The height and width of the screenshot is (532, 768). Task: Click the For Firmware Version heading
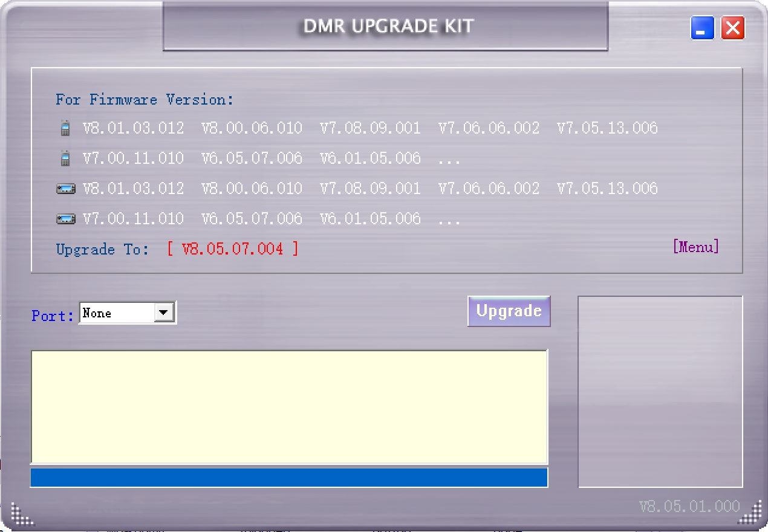point(145,100)
